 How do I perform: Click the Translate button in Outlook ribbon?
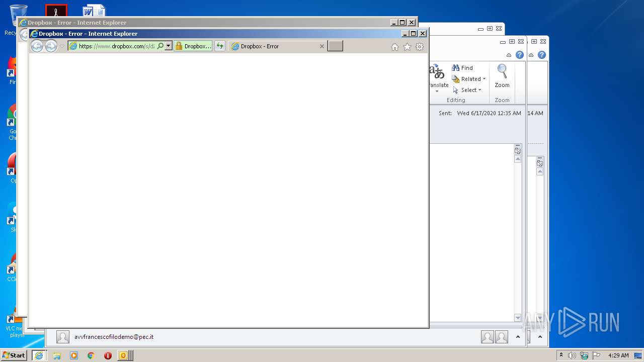438,78
